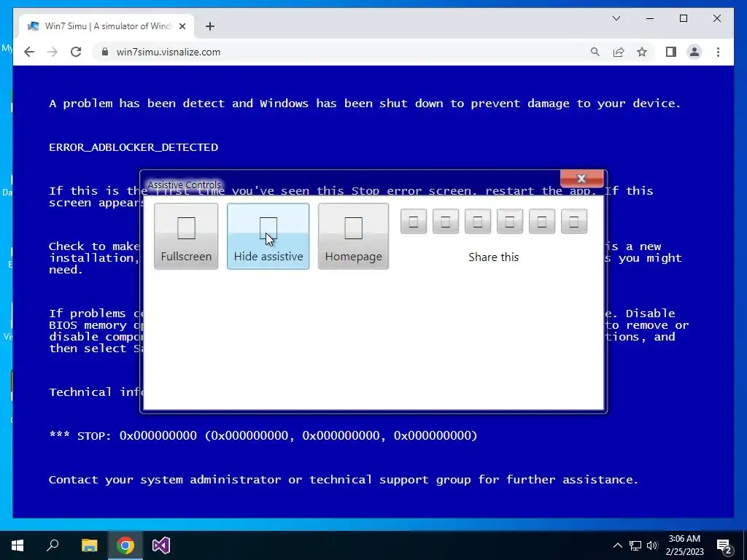Go back in Chrome browser
This screenshot has height=560, width=747.
29,52
